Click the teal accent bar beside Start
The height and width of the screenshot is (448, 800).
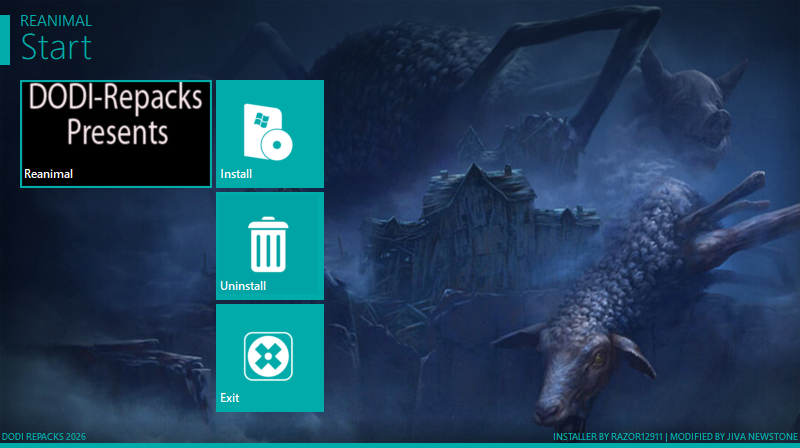pyautogui.click(x=4, y=38)
